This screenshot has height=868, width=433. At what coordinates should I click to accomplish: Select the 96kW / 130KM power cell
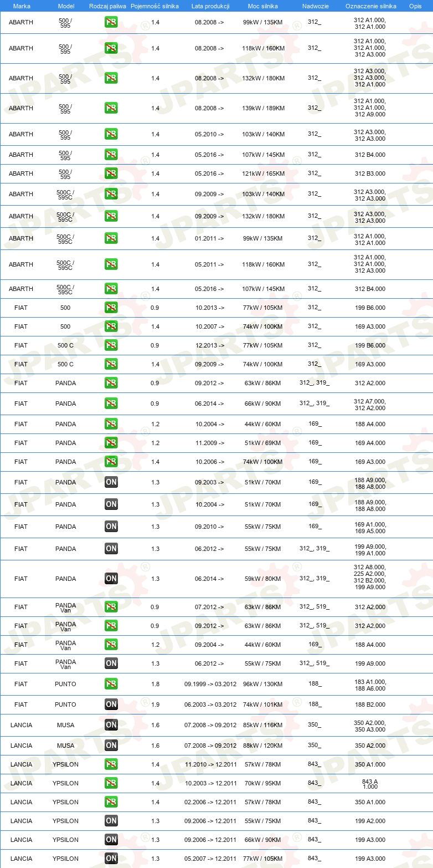coord(264,684)
